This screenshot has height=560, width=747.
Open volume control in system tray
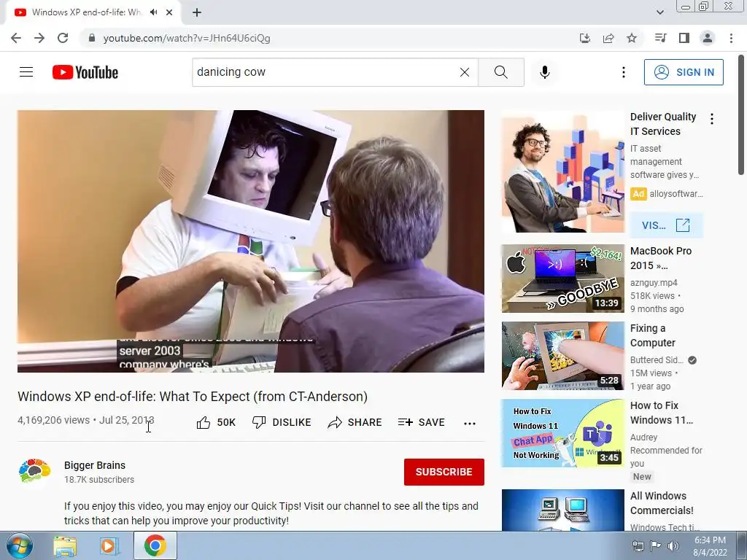click(x=673, y=545)
